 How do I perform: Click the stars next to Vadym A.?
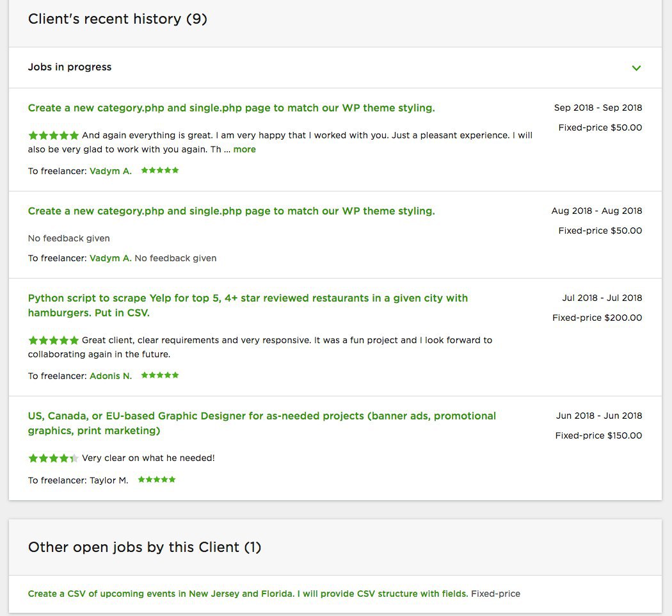(x=160, y=170)
